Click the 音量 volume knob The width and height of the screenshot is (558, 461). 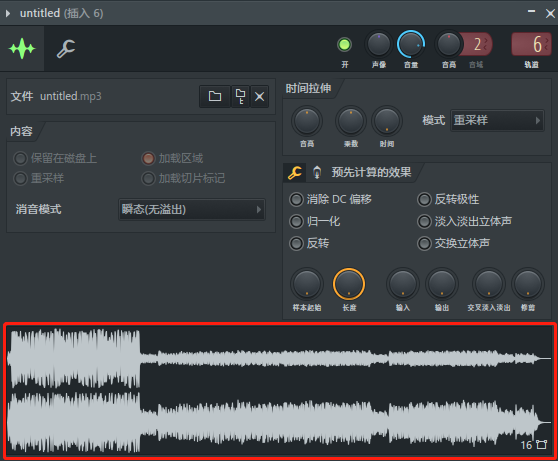pos(411,44)
